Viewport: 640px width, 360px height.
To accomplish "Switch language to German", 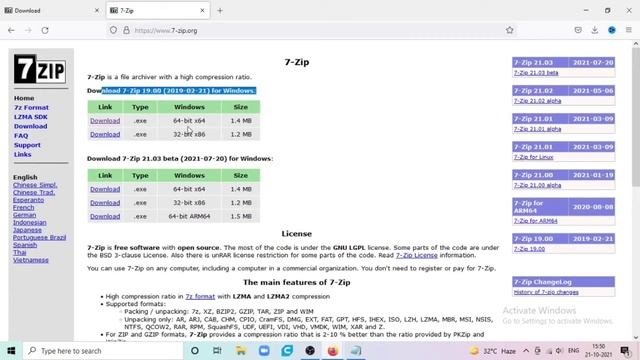I will 24,215.
